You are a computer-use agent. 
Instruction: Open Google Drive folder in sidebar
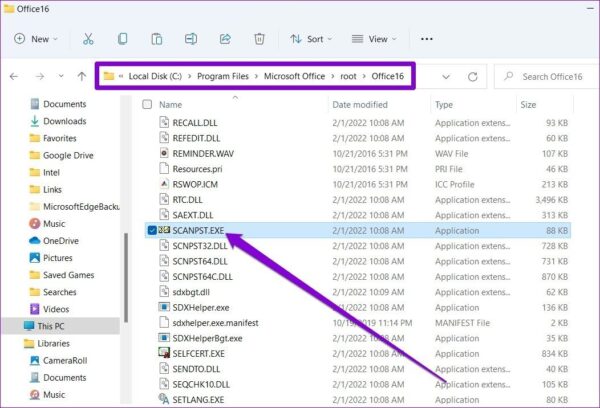coord(68,155)
